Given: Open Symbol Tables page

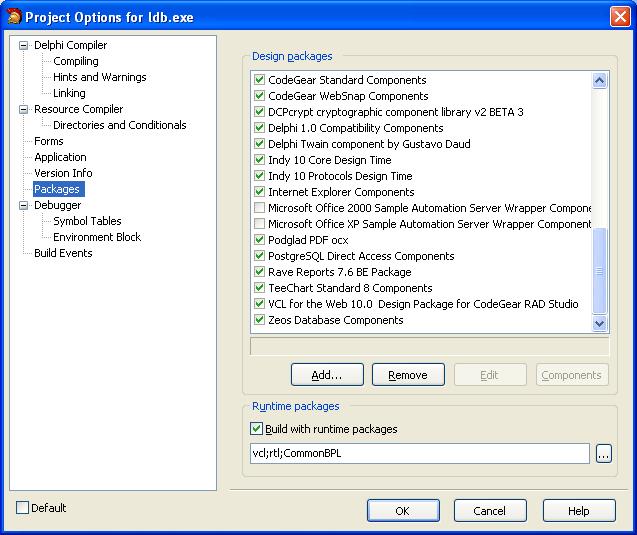Looking at the screenshot, I should tap(87, 221).
